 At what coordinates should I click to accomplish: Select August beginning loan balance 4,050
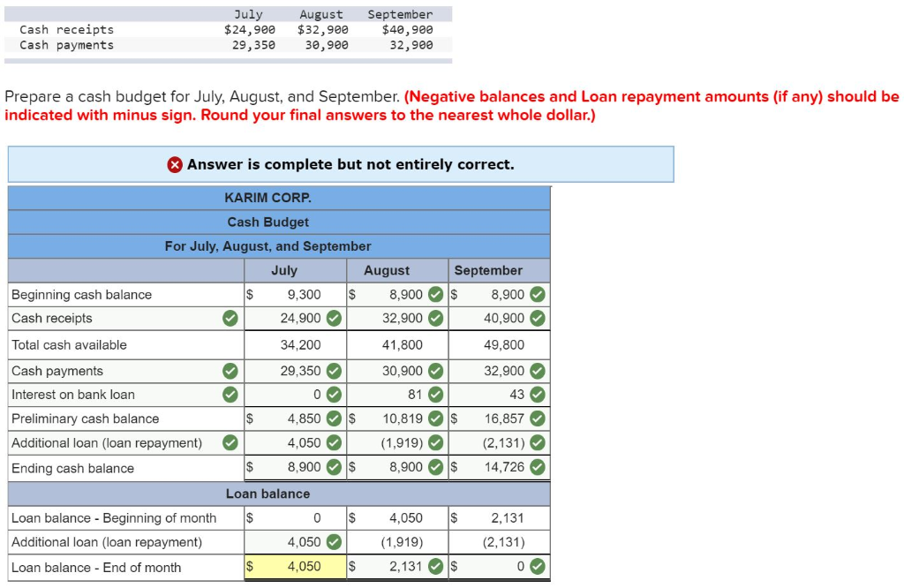pos(397,517)
